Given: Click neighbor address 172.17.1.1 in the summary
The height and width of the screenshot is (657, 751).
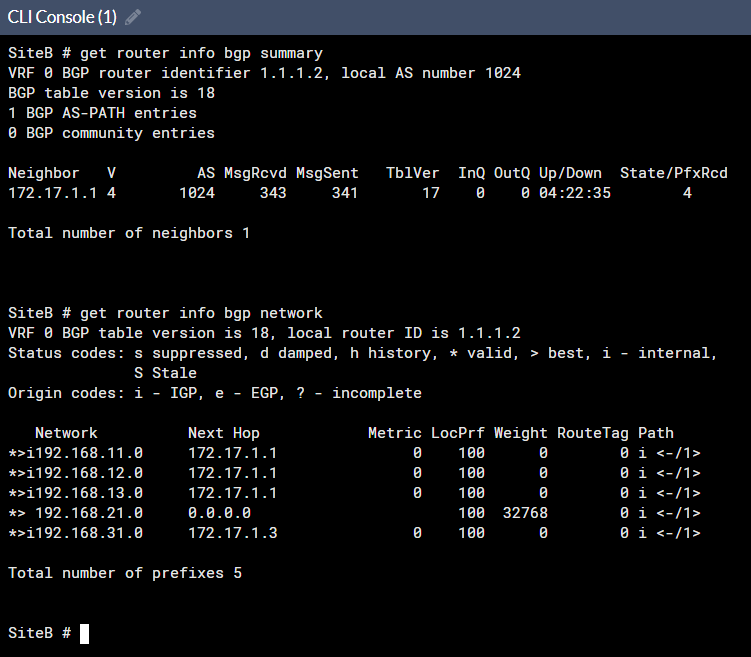Looking at the screenshot, I should click(53, 193).
